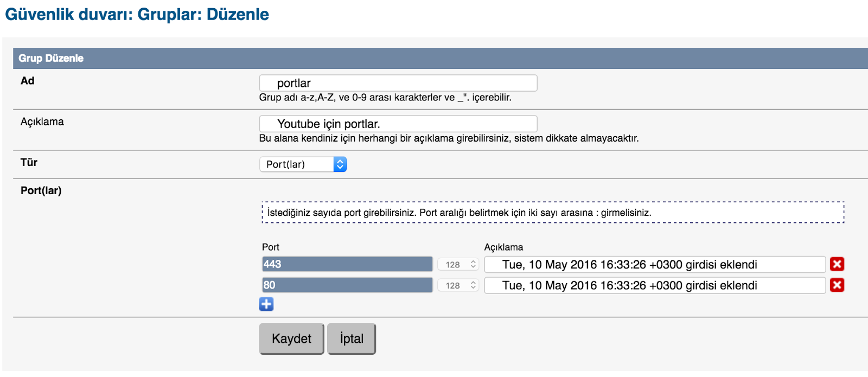Select the port 80 input field

pyautogui.click(x=347, y=285)
